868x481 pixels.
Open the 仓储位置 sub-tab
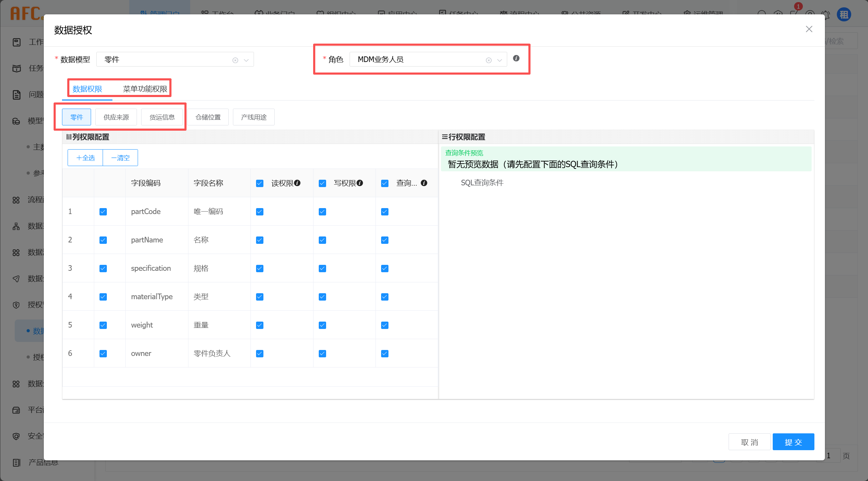pyautogui.click(x=208, y=117)
